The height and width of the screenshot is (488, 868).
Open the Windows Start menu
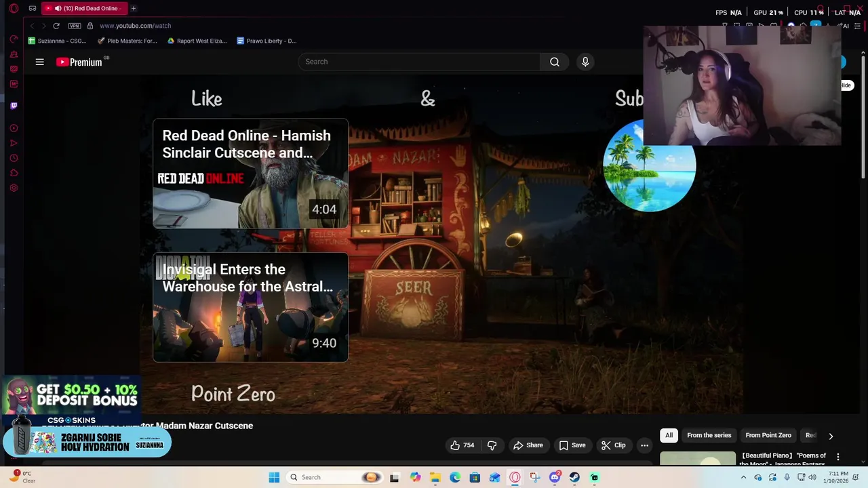coord(274,477)
